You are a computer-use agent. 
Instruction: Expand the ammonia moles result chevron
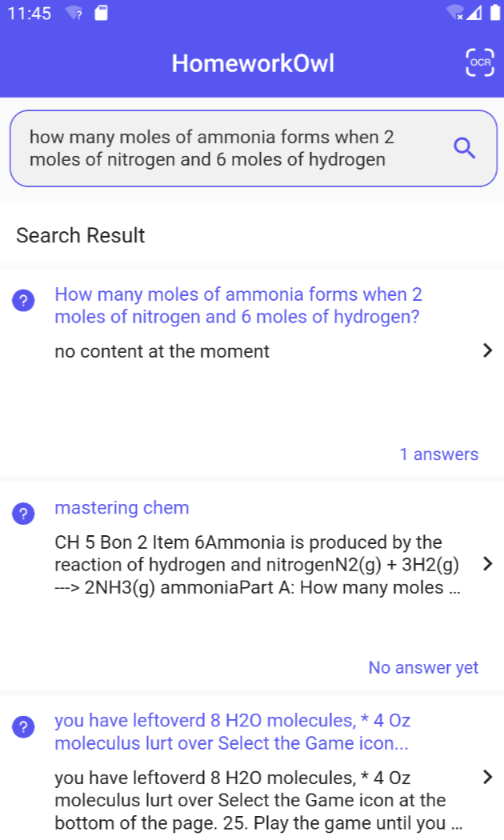[488, 350]
